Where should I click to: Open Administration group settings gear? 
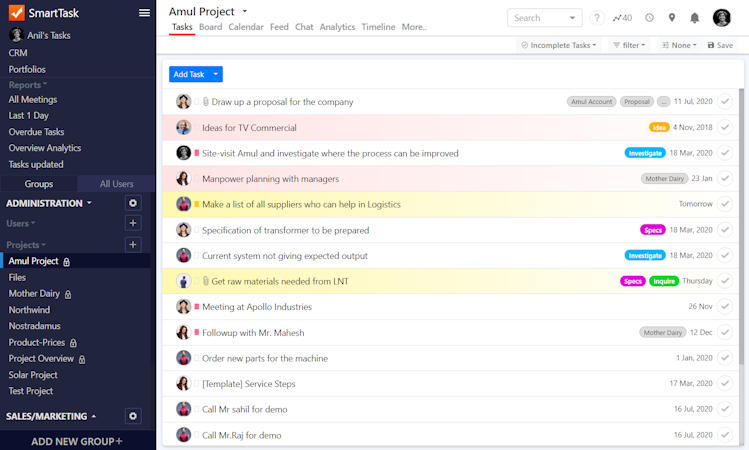[x=133, y=203]
